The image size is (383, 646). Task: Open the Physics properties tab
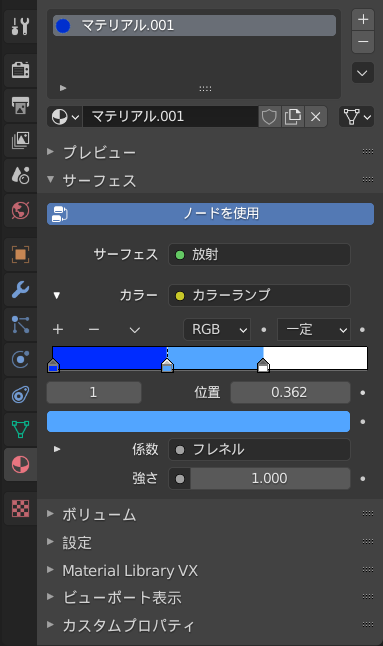(x=20, y=360)
